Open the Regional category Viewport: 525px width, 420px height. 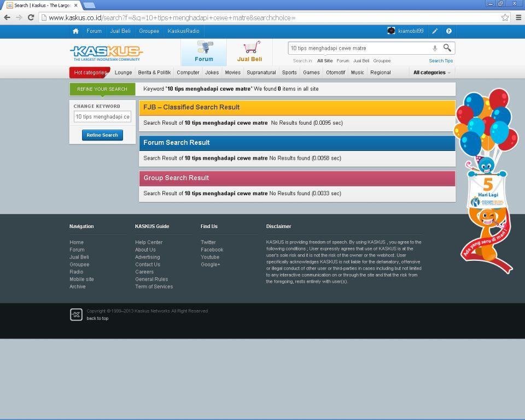(x=381, y=73)
